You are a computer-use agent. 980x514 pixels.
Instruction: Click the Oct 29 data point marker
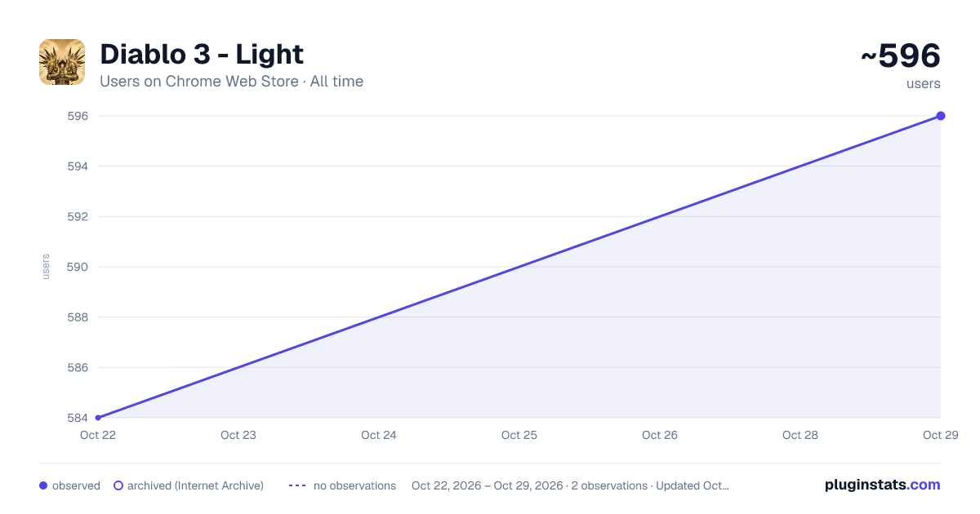tap(941, 116)
